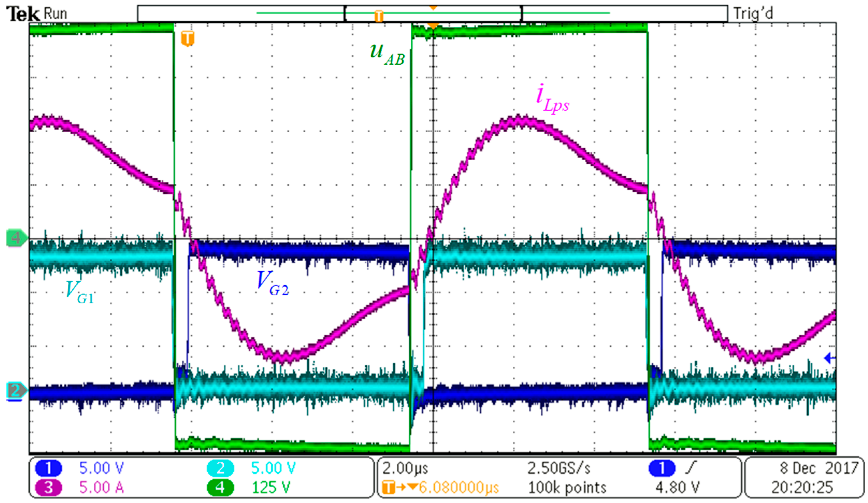The image size is (868, 503).
Task: Click the 2.00µs time scale readout
Action: tap(405, 468)
